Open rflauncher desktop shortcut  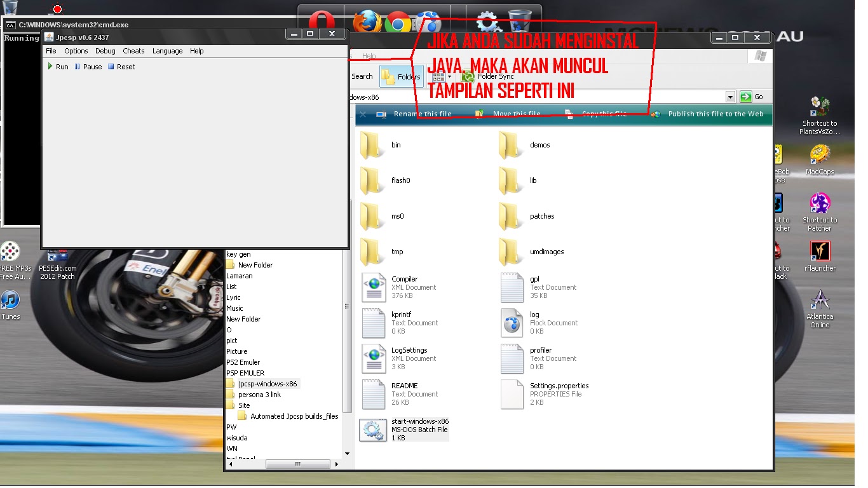(820, 256)
